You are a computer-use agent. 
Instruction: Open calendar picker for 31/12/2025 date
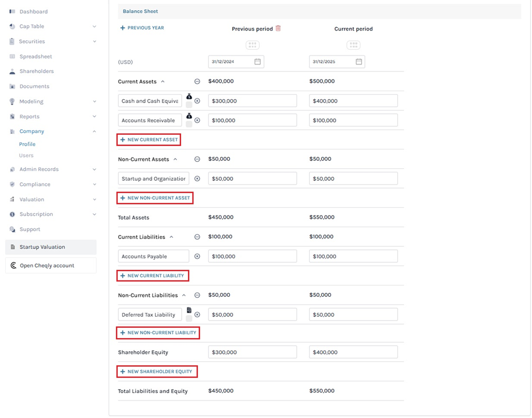coord(359,62)
